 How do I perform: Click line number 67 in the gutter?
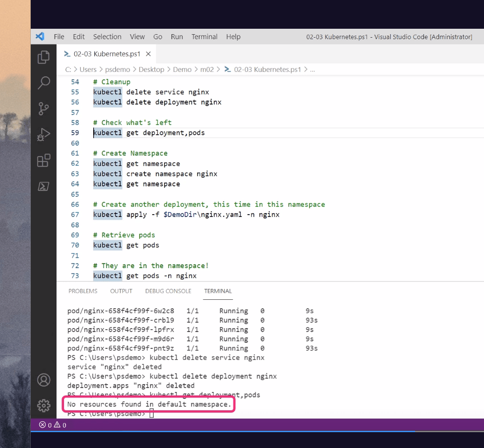click(x=75, y=215)
